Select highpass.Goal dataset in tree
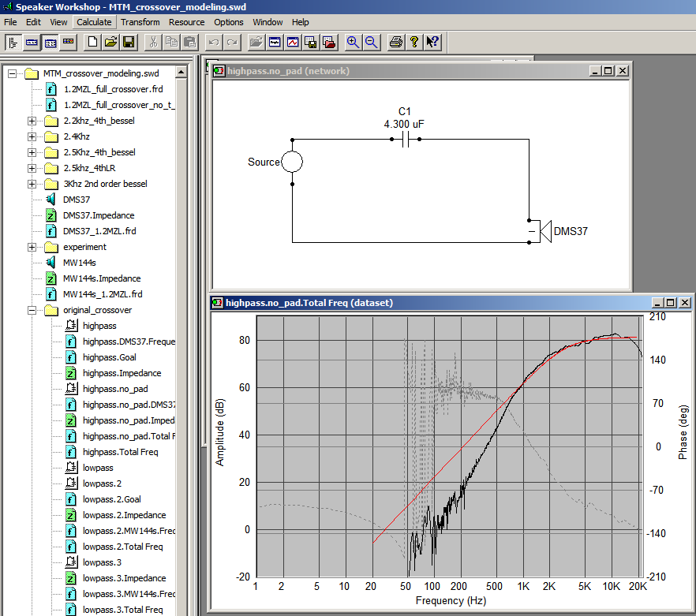The image size is (696, 616). 109,357
